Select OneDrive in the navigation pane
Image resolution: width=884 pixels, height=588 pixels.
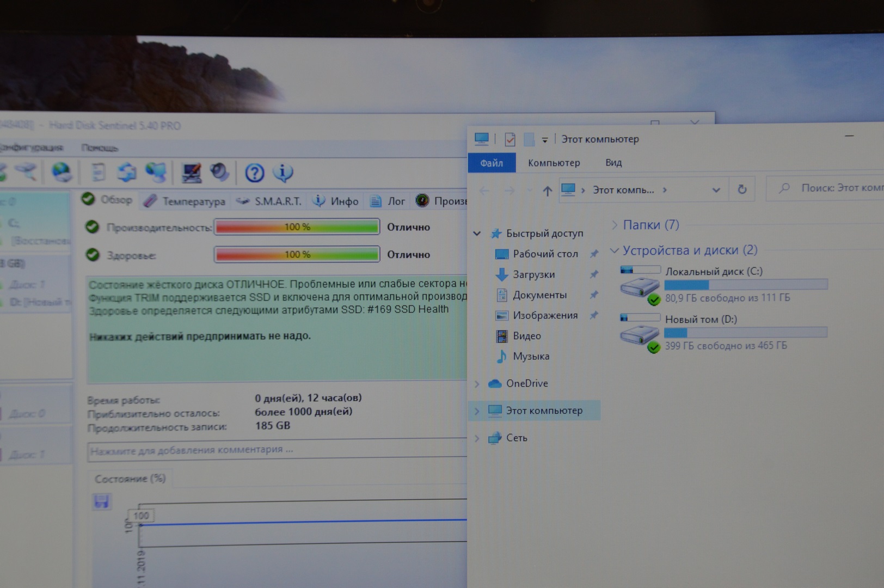click(526, 383)
